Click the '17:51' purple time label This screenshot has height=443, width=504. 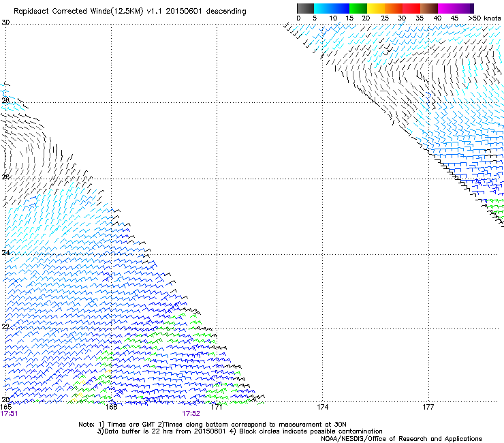(x=9, y=414)
